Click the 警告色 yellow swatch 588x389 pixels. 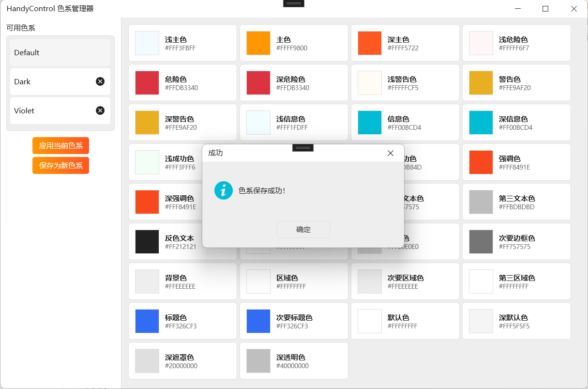pos(481,83)
